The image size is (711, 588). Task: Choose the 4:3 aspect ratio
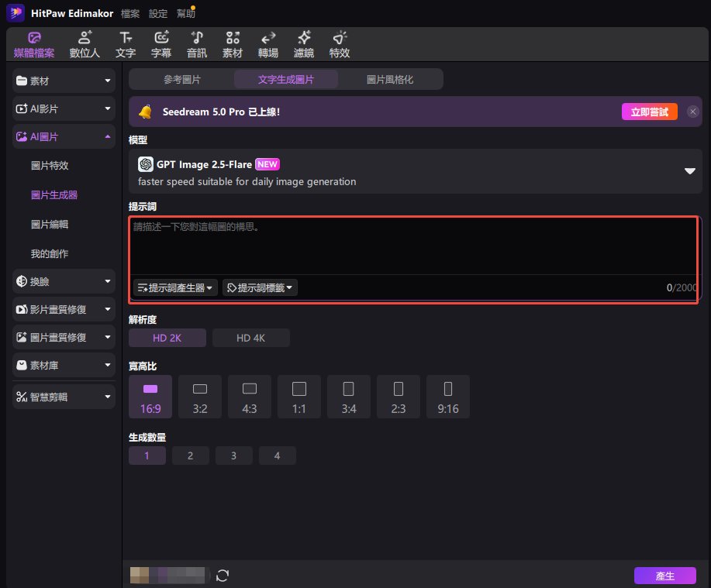click(250, 397)
